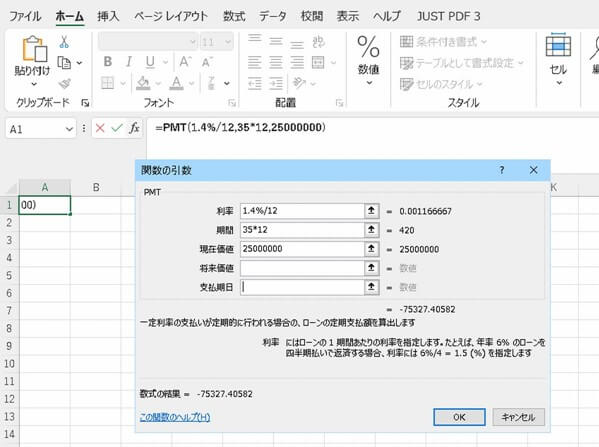Viewport: 599px width, 447px height.
Task: Switch to the データ tab
Action: tap(272, 16)
